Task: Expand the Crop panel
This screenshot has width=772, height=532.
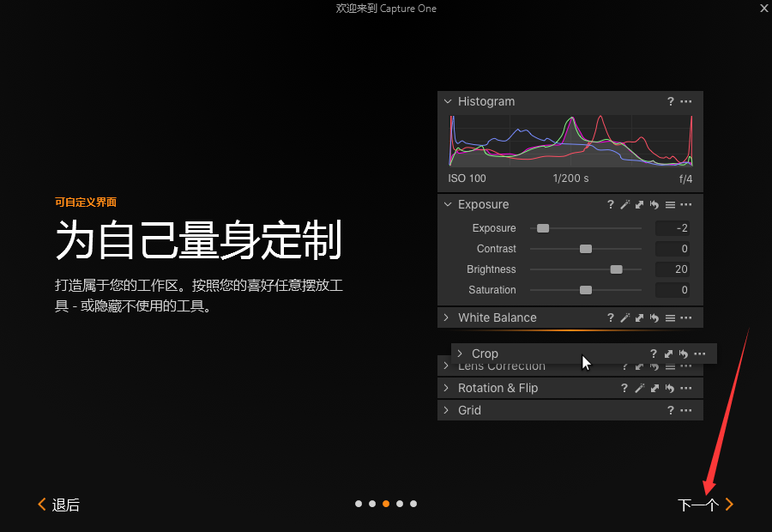Action: tap(460, 354)
